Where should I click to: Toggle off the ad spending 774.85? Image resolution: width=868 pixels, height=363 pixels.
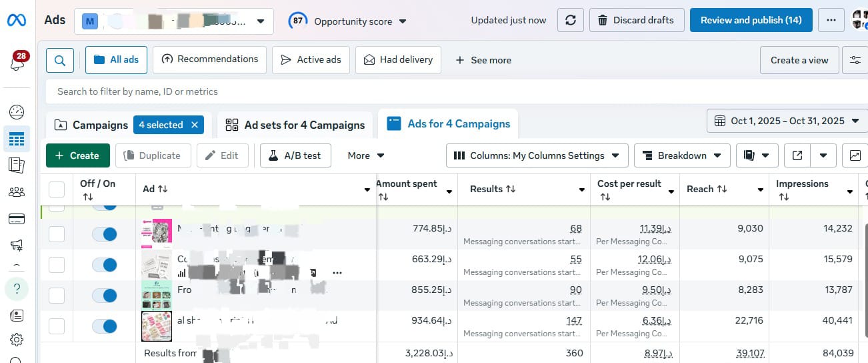[104, 234]
